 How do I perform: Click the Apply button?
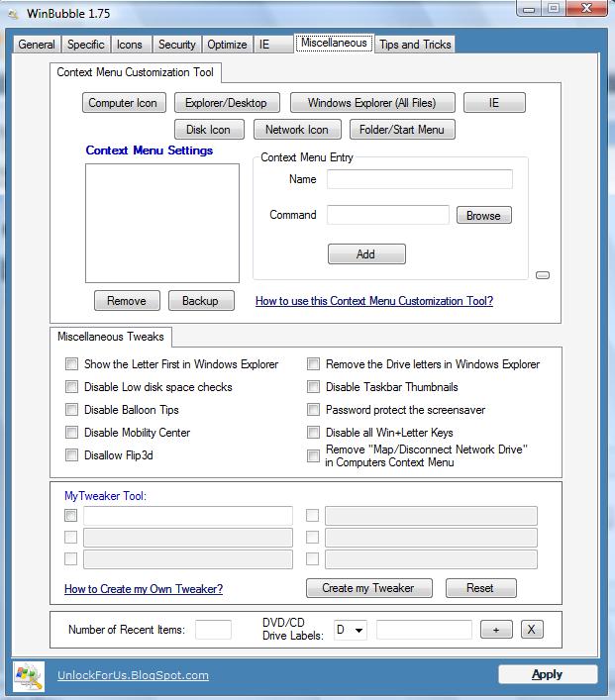point(548,674)
